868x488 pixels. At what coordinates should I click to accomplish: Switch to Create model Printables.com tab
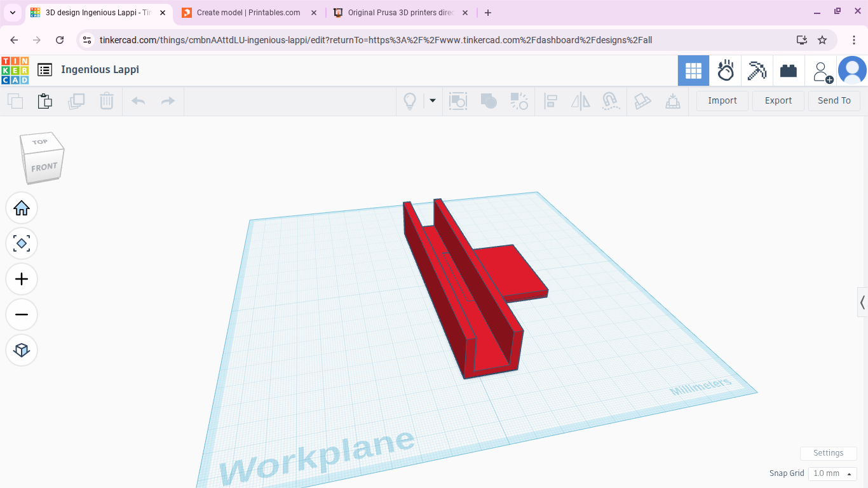tap(249, 13)
